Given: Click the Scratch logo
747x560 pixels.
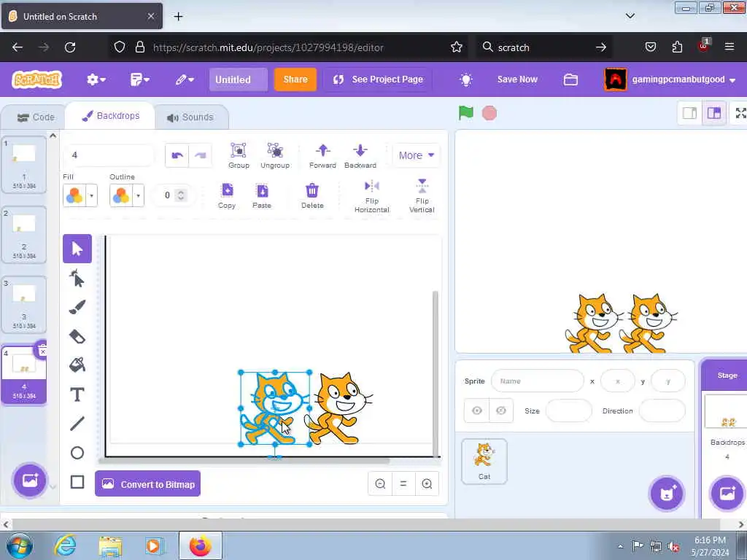Looking at the screenshot, I should coord(37,79).
